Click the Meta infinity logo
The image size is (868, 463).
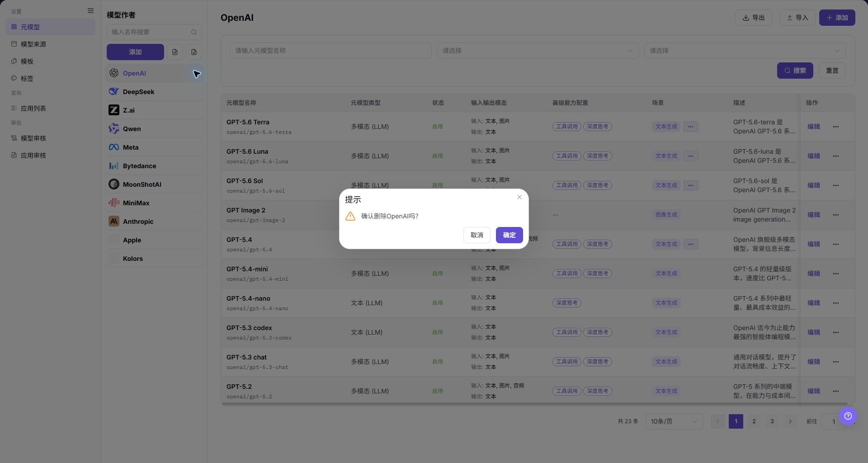click(114, 147)
